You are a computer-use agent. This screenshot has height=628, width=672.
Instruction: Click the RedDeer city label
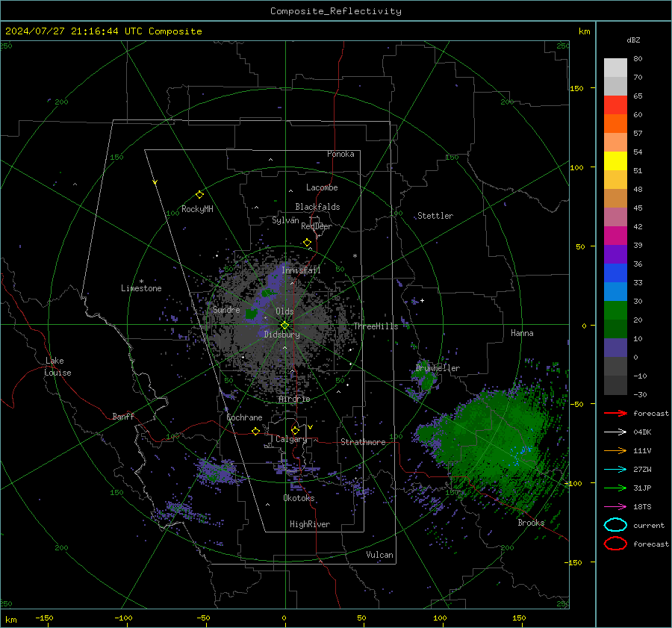[317, 226]
